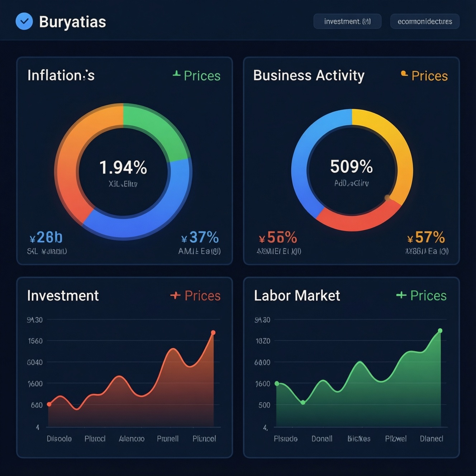Click the orange icon beside Business Activity Prices
Screen dimensions: 476x476
pos(404,74)
